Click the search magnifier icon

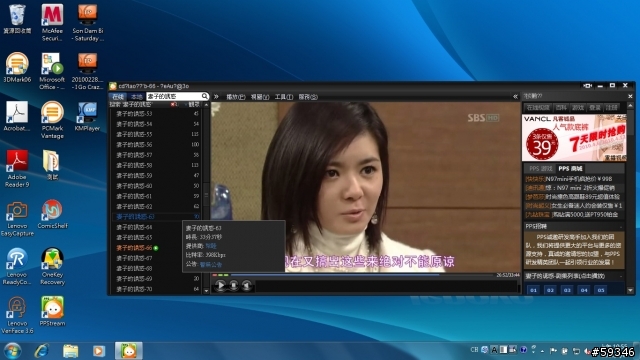(204, 96)
